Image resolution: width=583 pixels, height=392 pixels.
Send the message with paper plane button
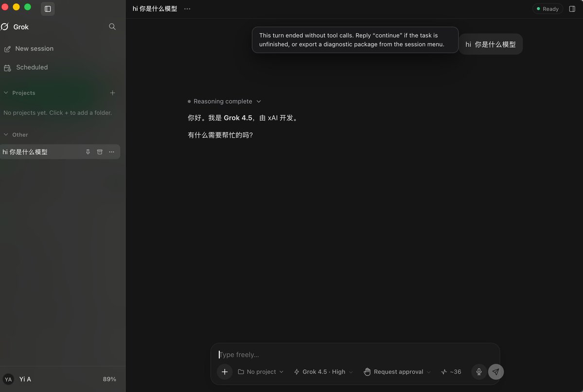point(495,372)
